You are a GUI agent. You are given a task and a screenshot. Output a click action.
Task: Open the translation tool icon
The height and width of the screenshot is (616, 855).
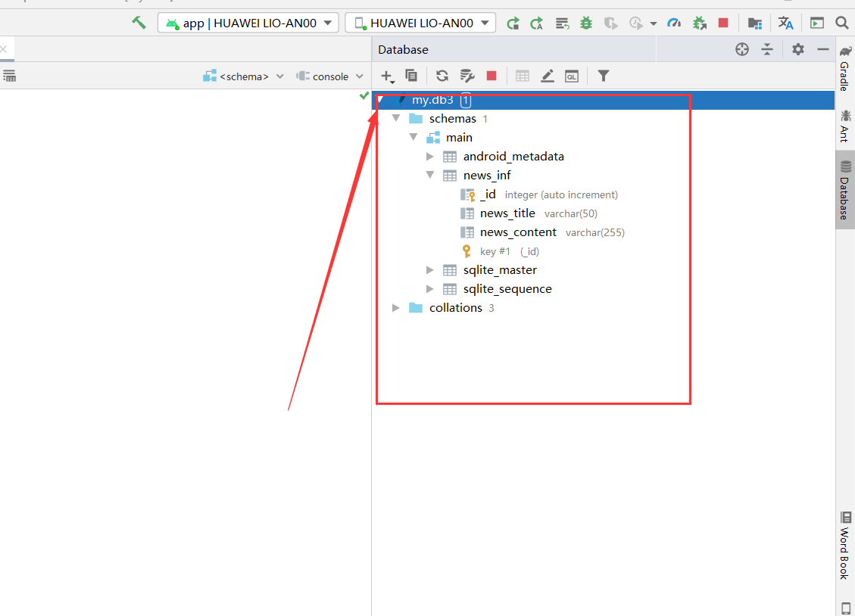[785, 23]
